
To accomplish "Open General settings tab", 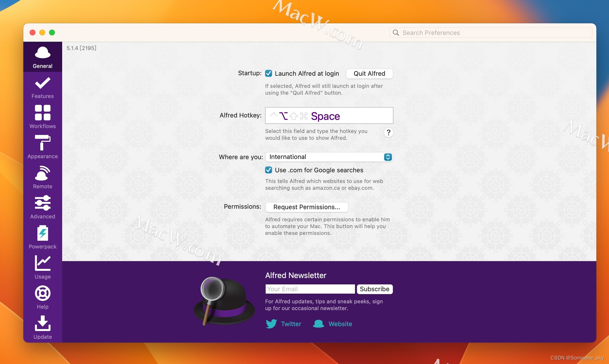I will 43,56.
